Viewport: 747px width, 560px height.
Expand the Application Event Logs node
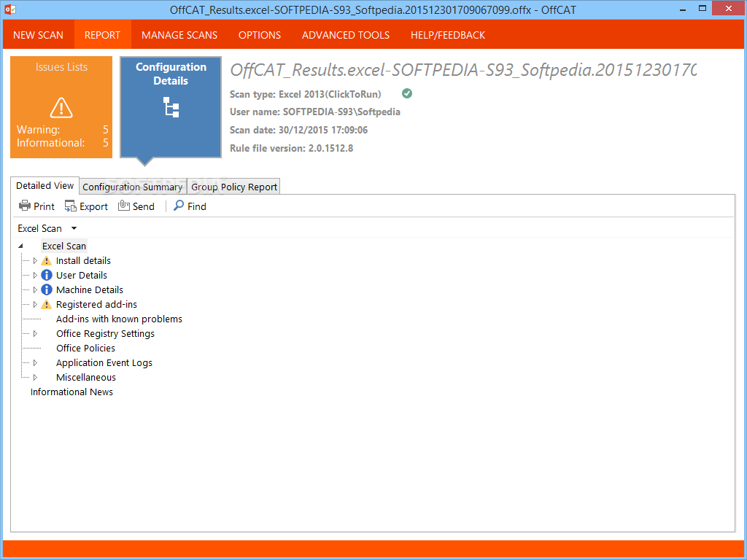coord(35,363)
